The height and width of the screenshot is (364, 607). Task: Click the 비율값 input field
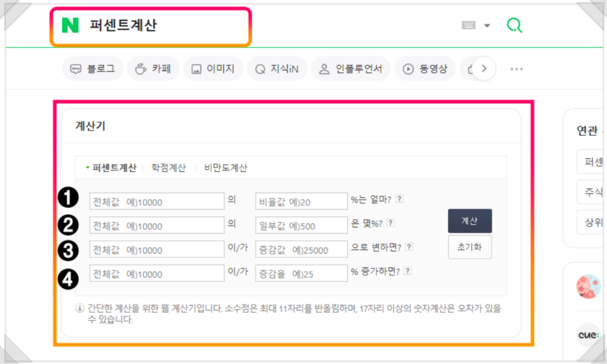click(301, 202)
